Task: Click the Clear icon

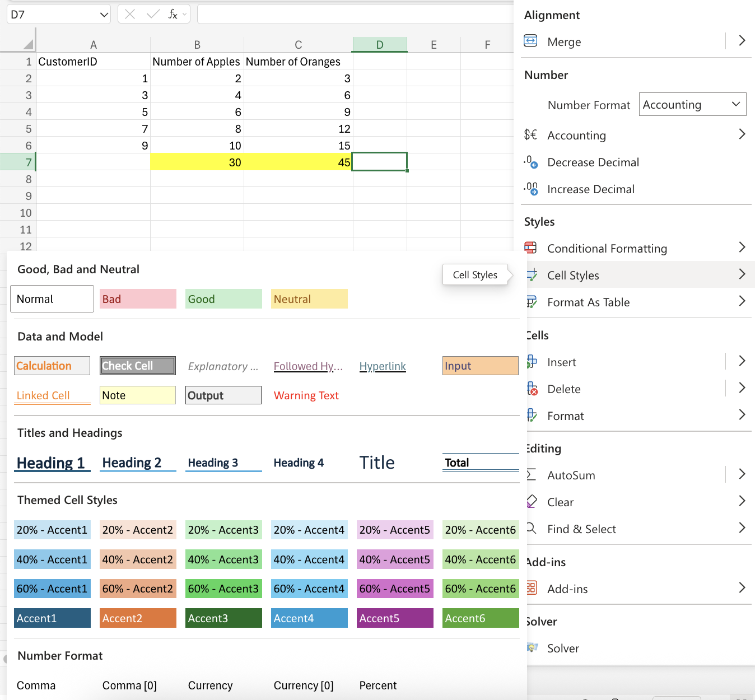Action: 531,501
